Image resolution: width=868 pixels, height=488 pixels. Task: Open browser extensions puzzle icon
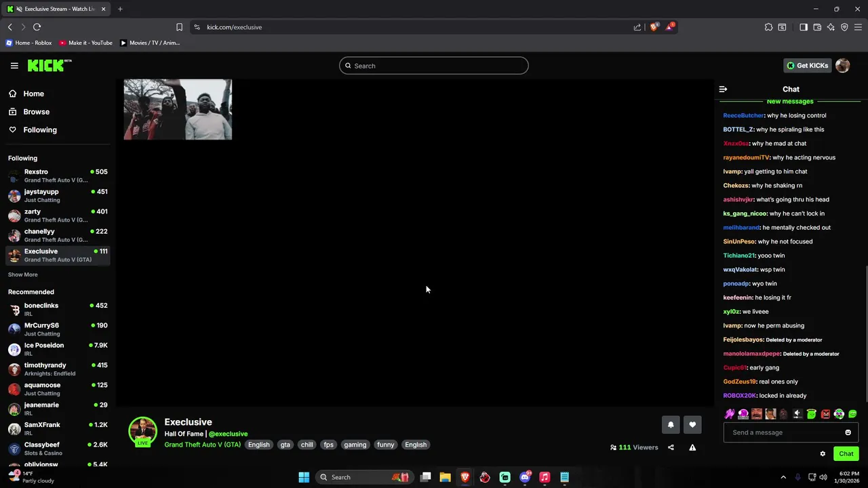[768, 27]
